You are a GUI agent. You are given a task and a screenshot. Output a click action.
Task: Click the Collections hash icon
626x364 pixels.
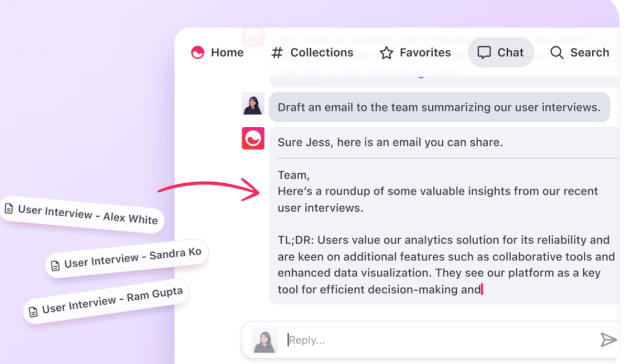pyautogui.click(x=276, y=53)
